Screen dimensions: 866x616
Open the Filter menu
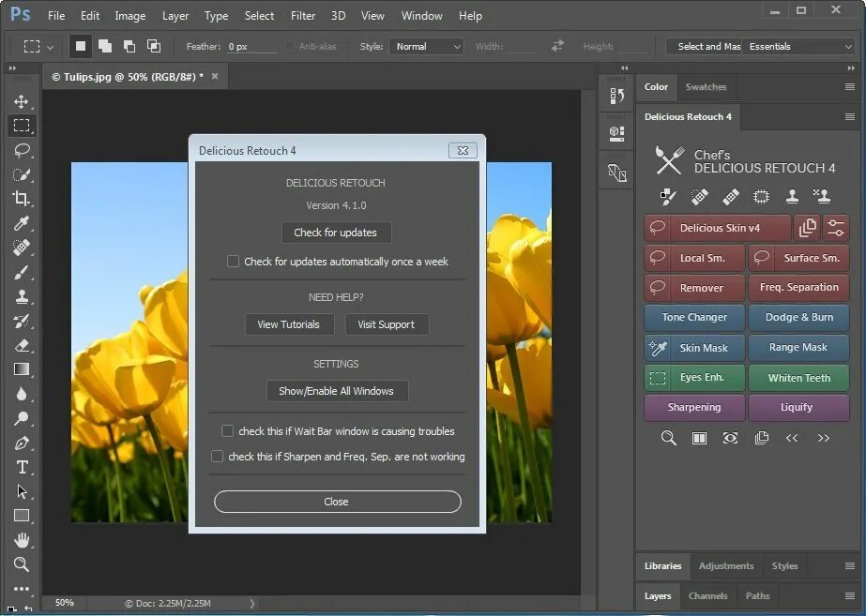[303, 16]
